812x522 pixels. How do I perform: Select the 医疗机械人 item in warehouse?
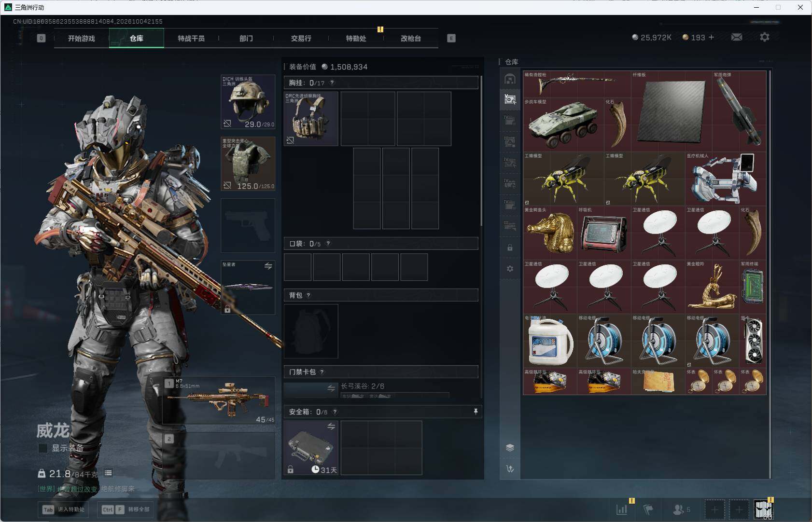[x=725, y=179]
